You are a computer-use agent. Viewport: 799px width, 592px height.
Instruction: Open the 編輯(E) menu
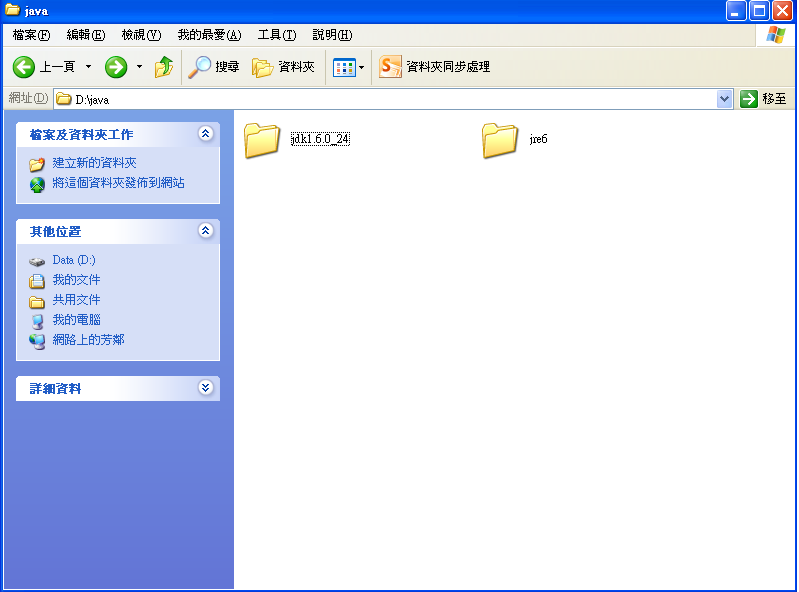coord(86,35)
